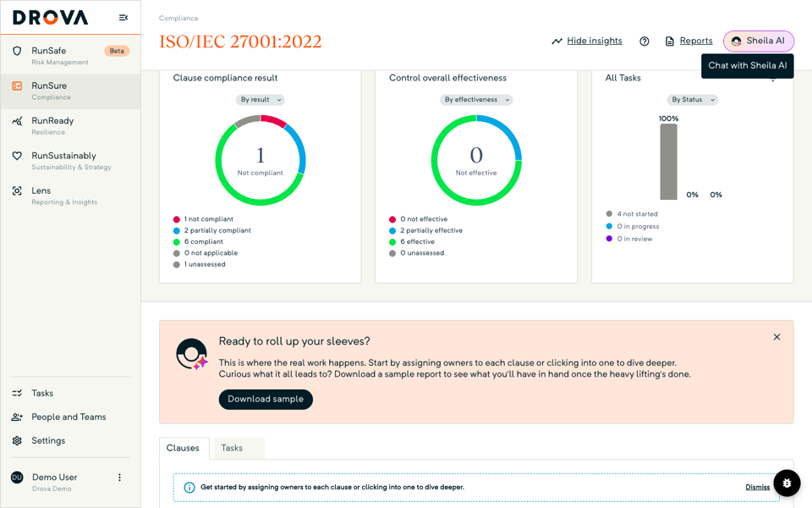Click '0 unassessed' legend text

422,253
